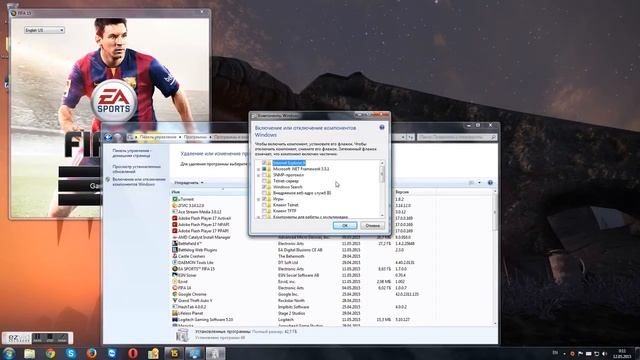This screenshot has width=640, height=360.
Task: Select the FIFA 14 program row
Action: point(333,288)
